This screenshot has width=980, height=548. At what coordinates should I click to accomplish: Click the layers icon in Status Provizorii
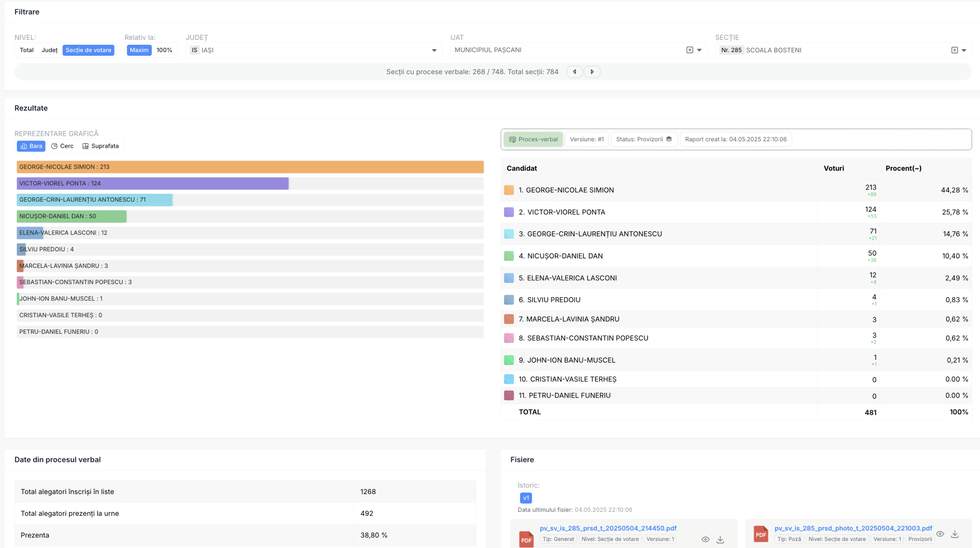(669, 139)
